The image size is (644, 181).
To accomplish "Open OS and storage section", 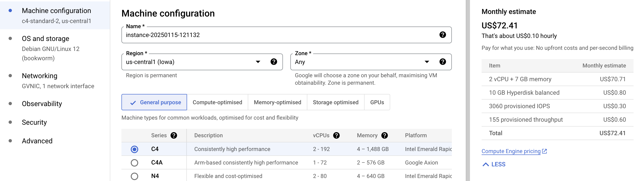I will pyautogui.click(x=55, y=48).
